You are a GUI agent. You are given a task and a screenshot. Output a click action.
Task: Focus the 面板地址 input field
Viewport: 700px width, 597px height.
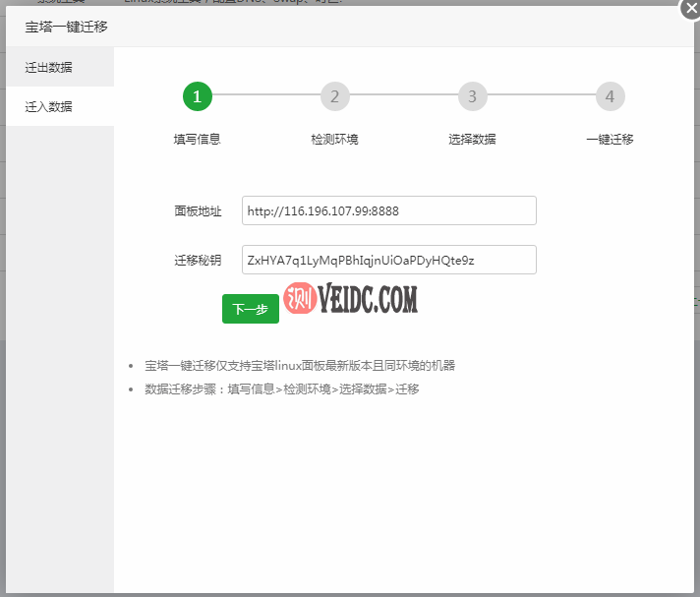(389, 210)
